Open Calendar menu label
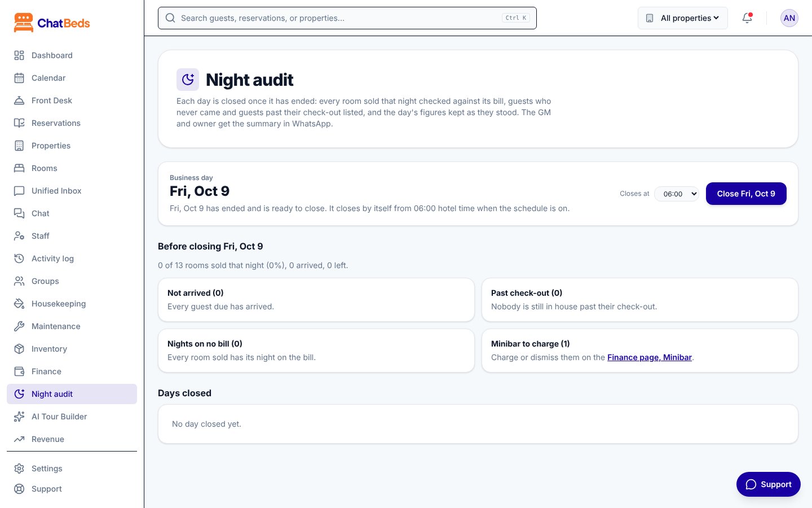 [x=48, y=78]
